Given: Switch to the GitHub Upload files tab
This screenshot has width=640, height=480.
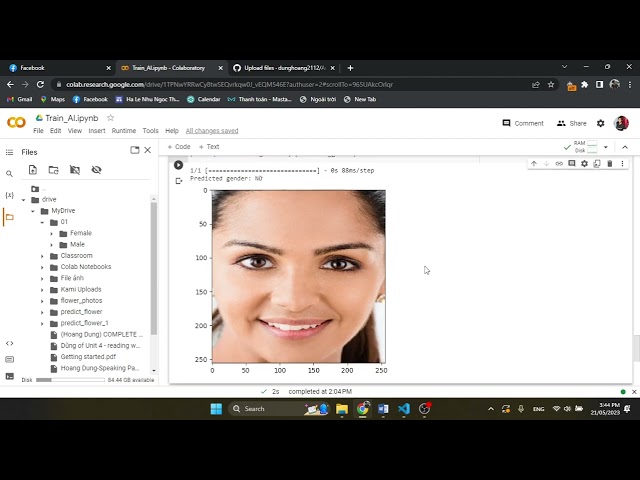Looking at the screenshot, I should [x=284, y=68].
